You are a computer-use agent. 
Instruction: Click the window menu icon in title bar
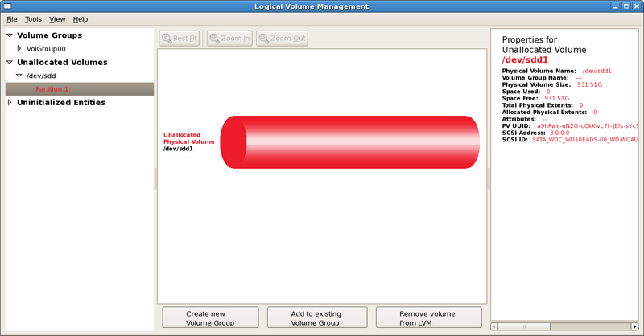tap(7, 6)
